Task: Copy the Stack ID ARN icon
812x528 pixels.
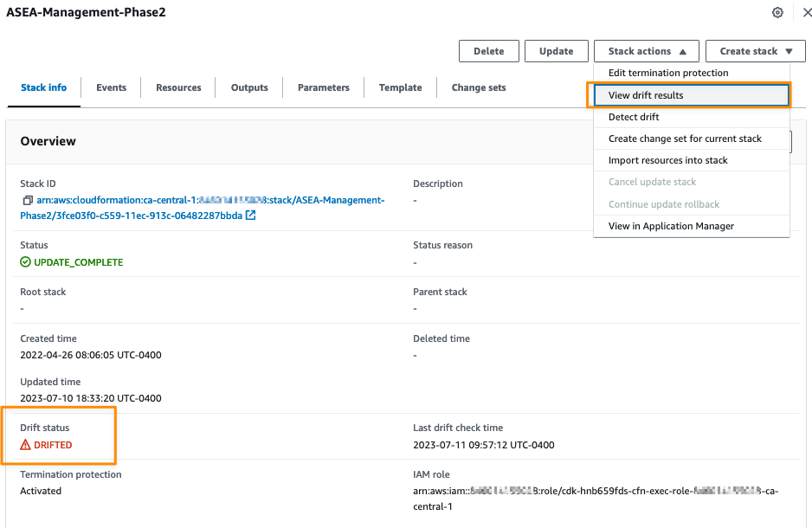Action: [x=28, y=201]
